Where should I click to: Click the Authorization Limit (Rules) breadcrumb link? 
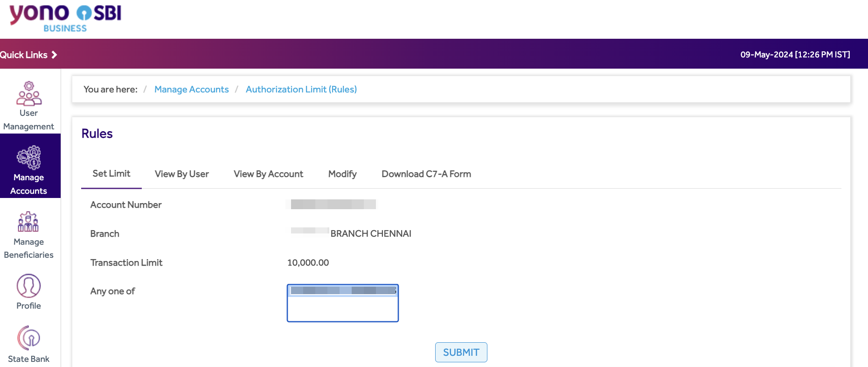(301, 89)
